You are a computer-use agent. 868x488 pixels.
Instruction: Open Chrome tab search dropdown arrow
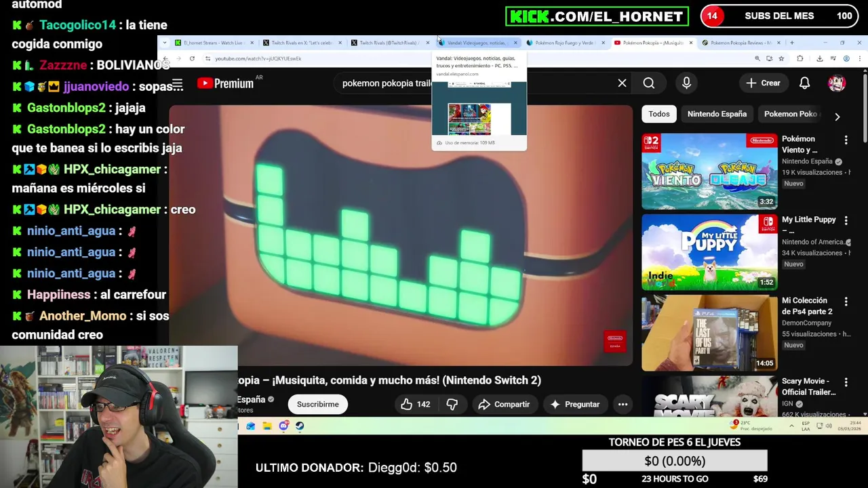coord(164,43)
